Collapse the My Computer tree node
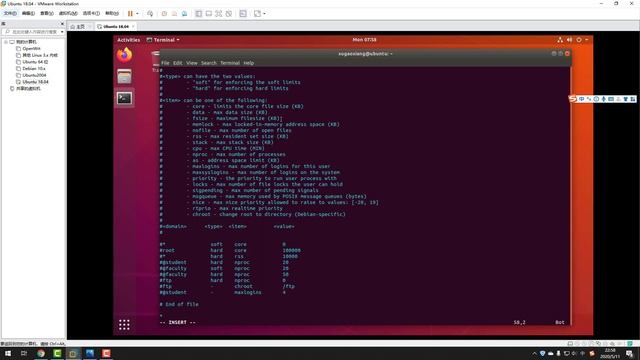 tap(6, 42)
